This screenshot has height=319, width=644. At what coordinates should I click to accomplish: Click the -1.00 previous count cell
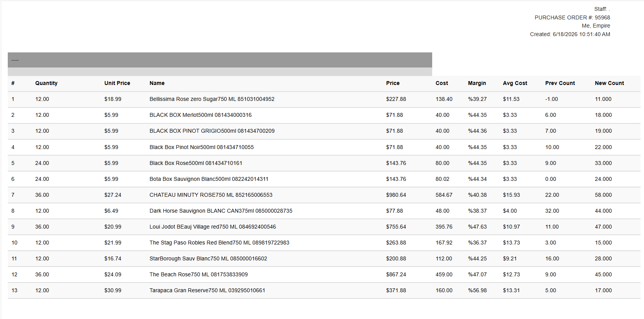[x=552, y=99]
